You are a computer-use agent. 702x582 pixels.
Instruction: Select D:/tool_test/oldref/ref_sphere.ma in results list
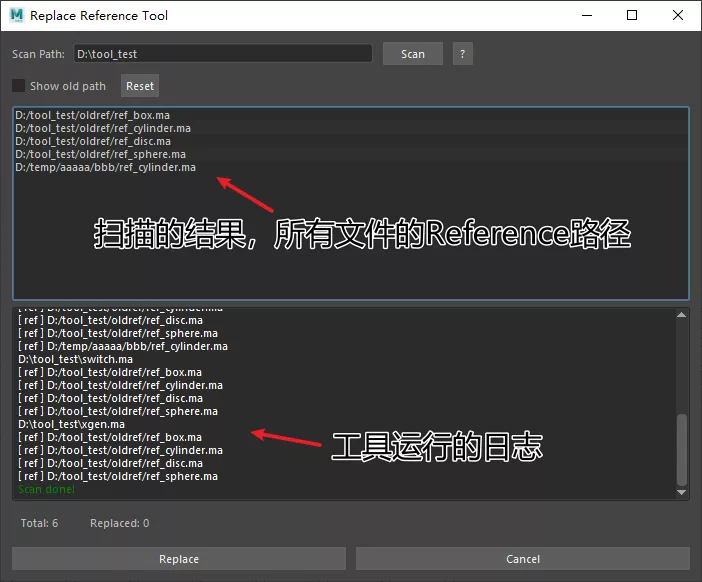[x=351, y=154]
